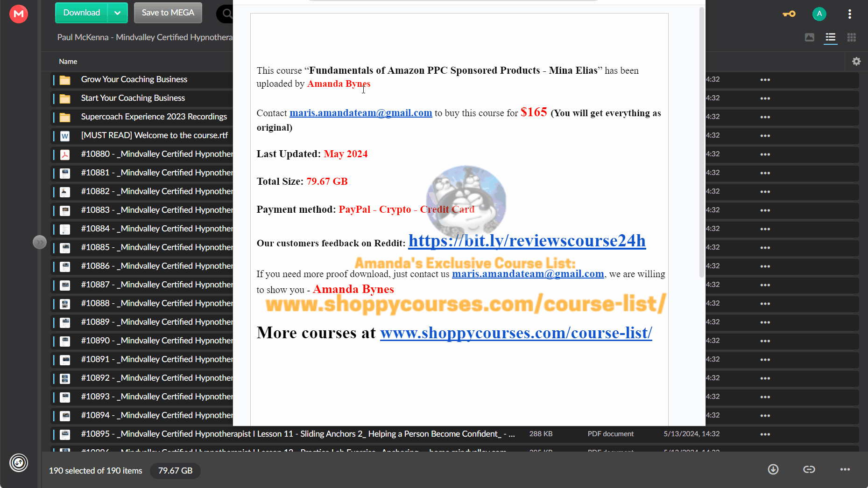Screen dimensions: 868x488
Task: Open the bit.ly reviewscourse24h link
Action: click(527, 241)
